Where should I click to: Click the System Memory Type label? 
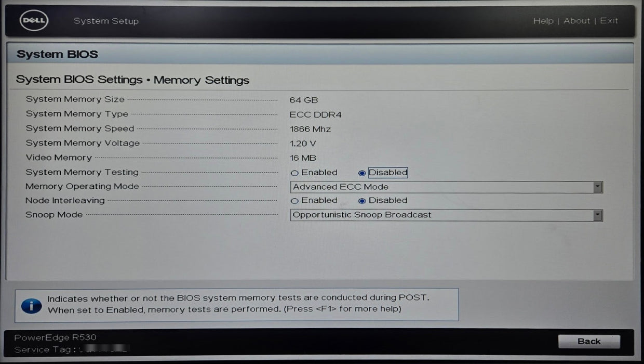(77, 114)
